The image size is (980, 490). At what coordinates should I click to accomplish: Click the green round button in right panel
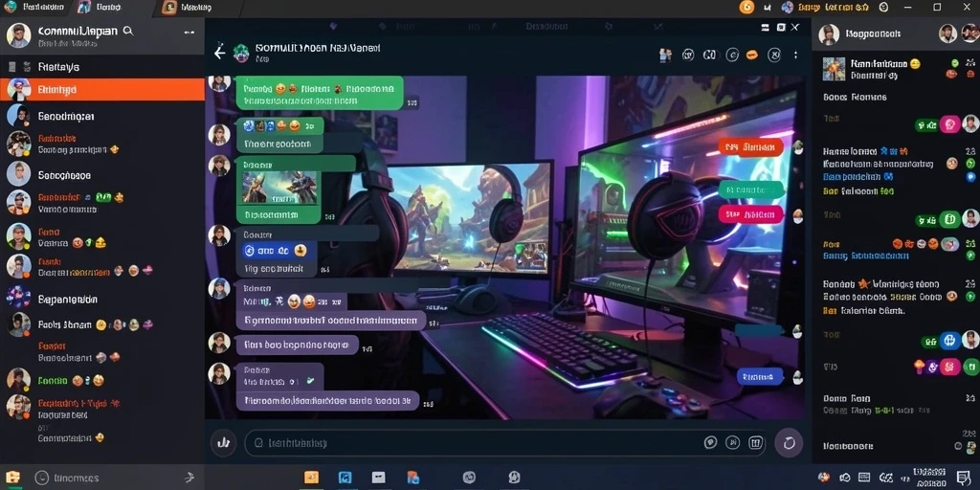(949, 219)
